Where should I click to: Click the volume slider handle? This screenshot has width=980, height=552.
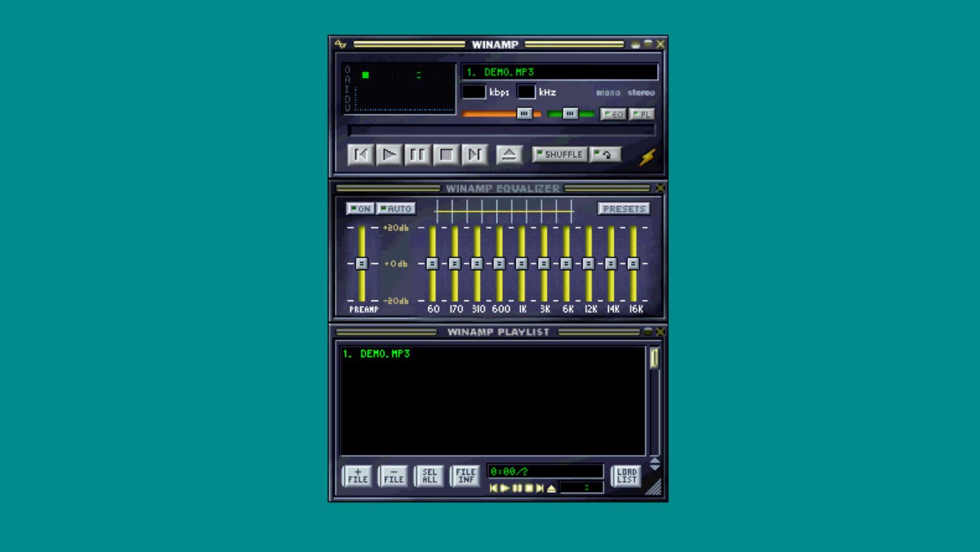click(x=524, y=114)
